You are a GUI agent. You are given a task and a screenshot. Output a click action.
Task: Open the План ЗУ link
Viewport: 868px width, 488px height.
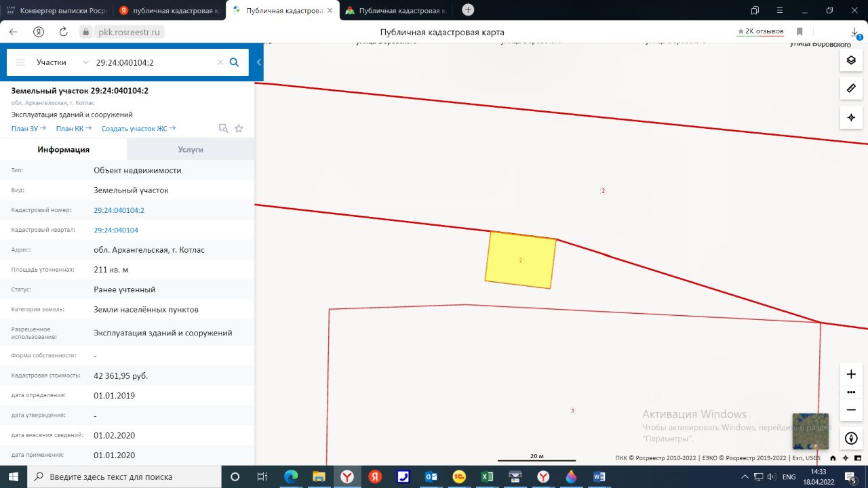point(28,128)
